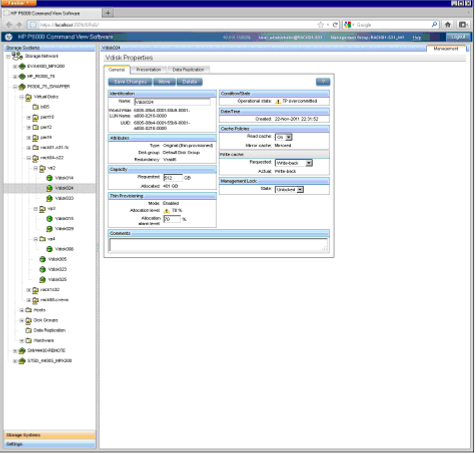This screenshot has height=454, width=476.
Task: Click the HP logo in the header
Action: click(x=9, y=37)
